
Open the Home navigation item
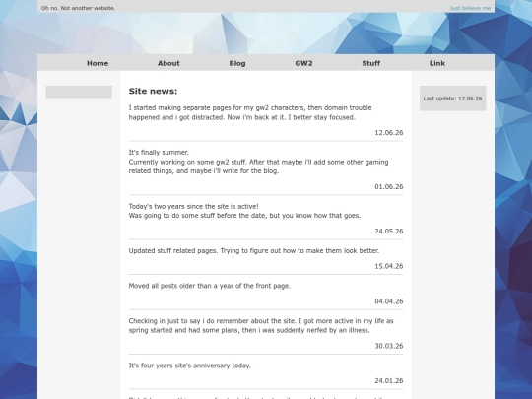[x=98, y=63]
